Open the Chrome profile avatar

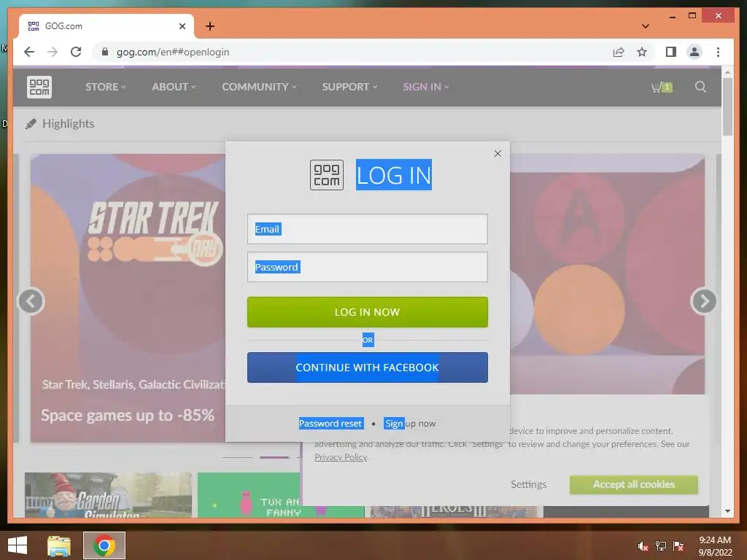694,52
